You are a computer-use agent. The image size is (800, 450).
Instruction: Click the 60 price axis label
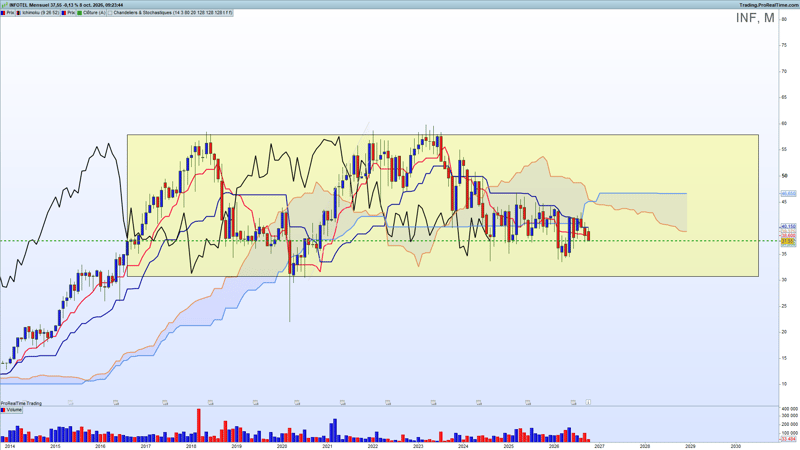[784, 123]
